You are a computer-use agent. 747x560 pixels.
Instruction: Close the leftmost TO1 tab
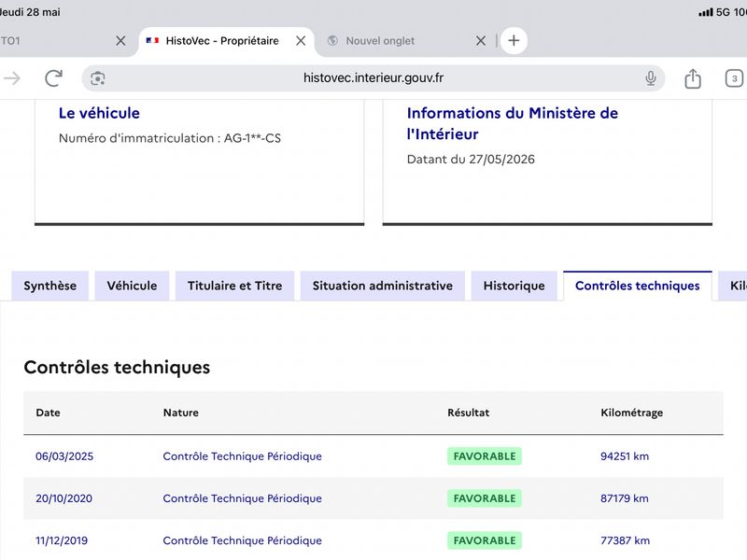(120, 41)
